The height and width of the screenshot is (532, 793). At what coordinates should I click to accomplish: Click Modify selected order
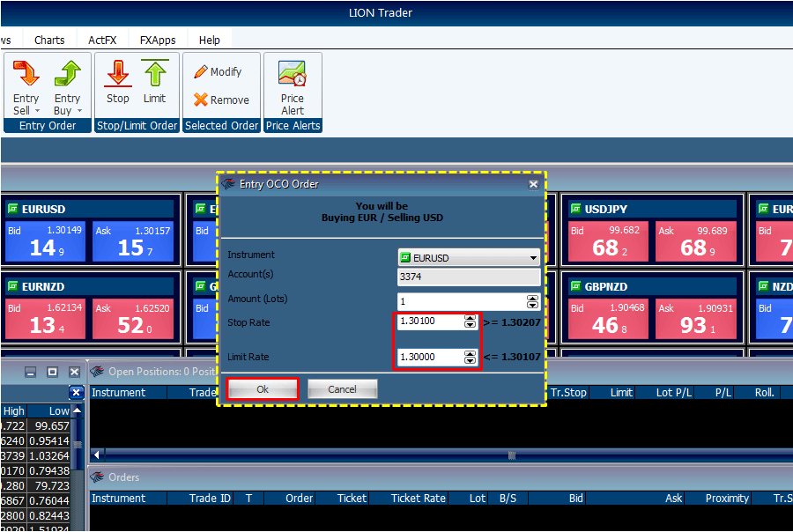[218, 72]
